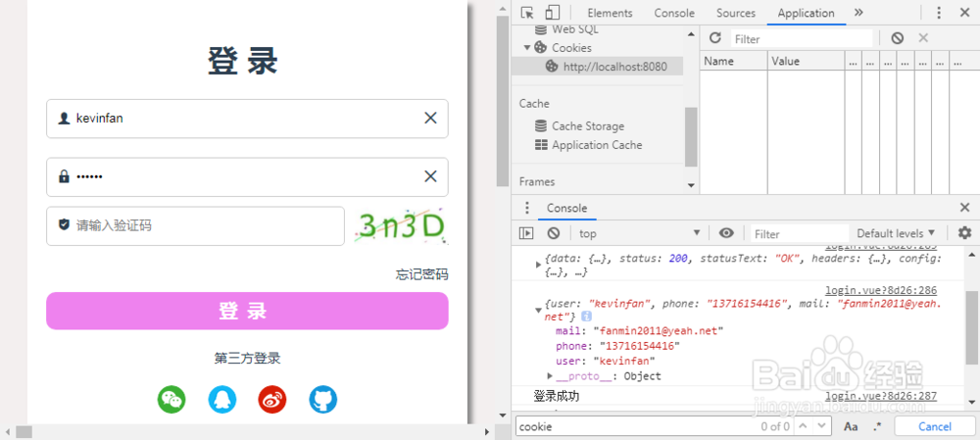Collapse the Cookies tree node
This screenshot has width=980, height=440.
click(x=527, y=47)
